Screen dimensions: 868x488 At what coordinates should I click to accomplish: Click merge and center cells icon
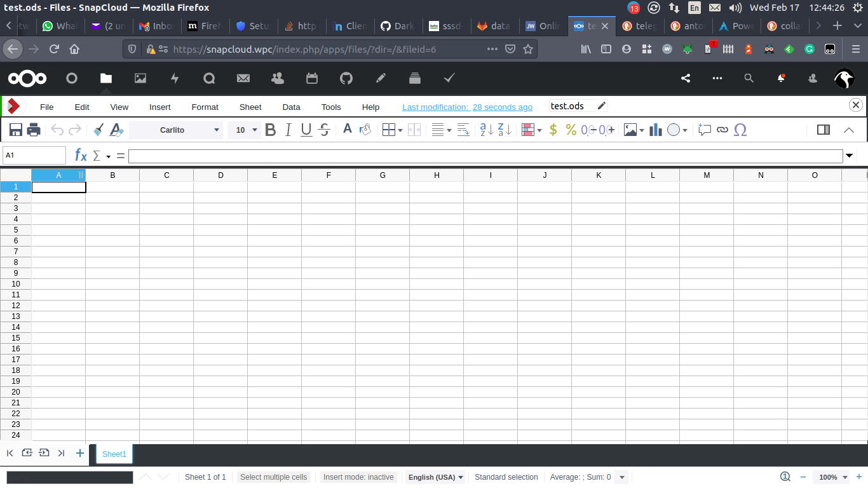tap(414, 130)
